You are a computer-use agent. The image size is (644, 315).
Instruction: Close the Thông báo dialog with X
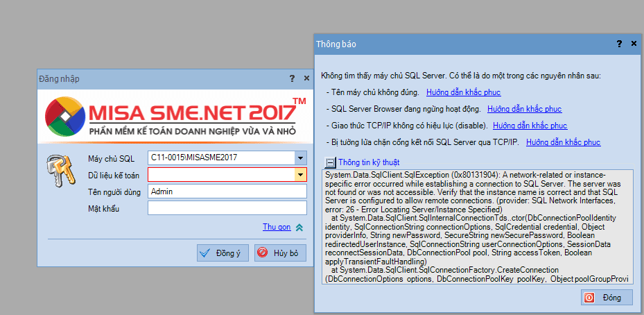634,44
